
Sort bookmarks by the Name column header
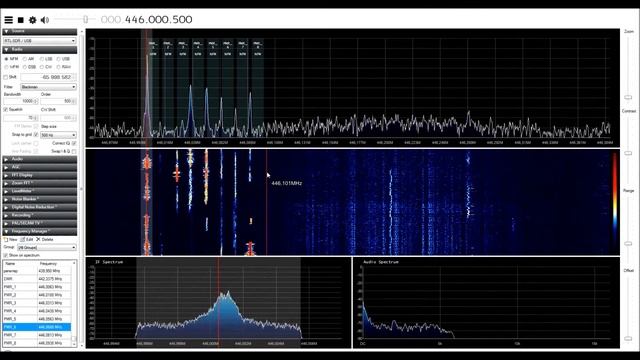pos(20,264)
